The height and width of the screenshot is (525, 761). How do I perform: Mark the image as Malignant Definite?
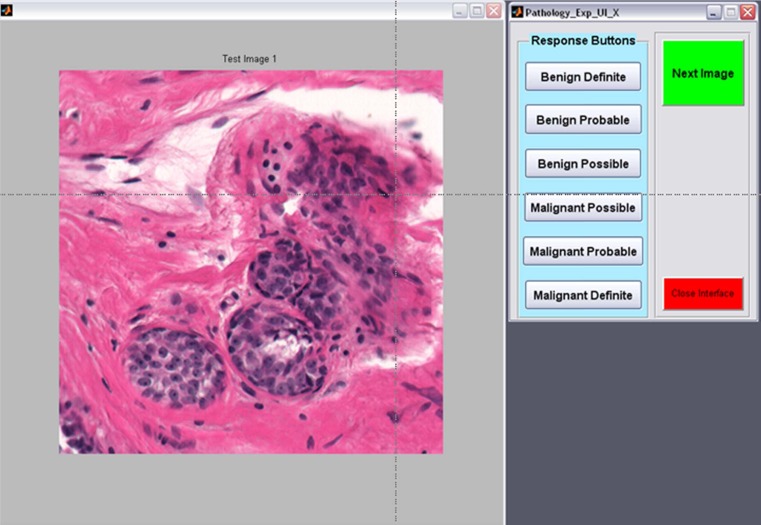coord(583,295)
